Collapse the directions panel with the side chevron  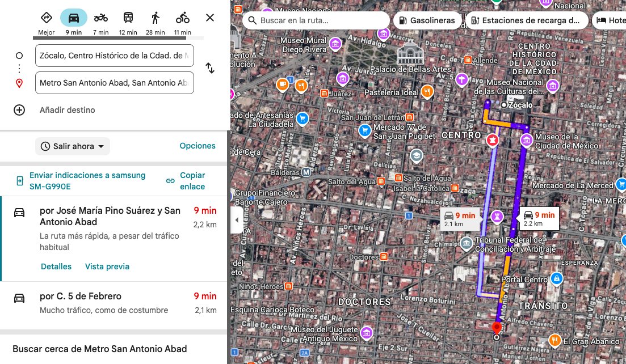tap(237, 220)
